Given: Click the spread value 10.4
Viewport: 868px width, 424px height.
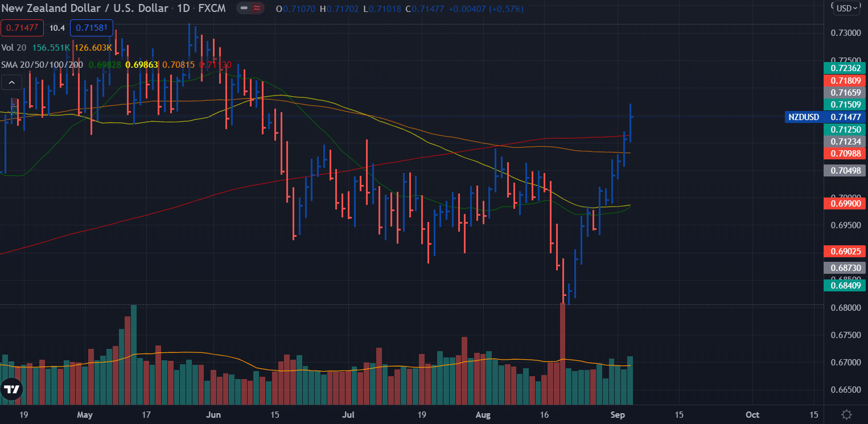Looking at the screenshot, I should (x=57, y=27).
